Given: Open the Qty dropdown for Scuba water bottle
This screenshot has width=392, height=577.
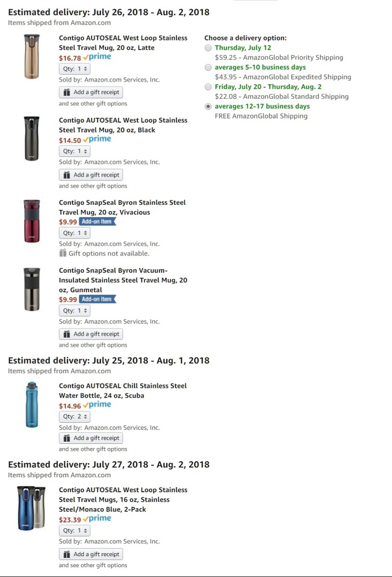Looking at the screenshot, I should pyautogui.click(x=75, y=416).
